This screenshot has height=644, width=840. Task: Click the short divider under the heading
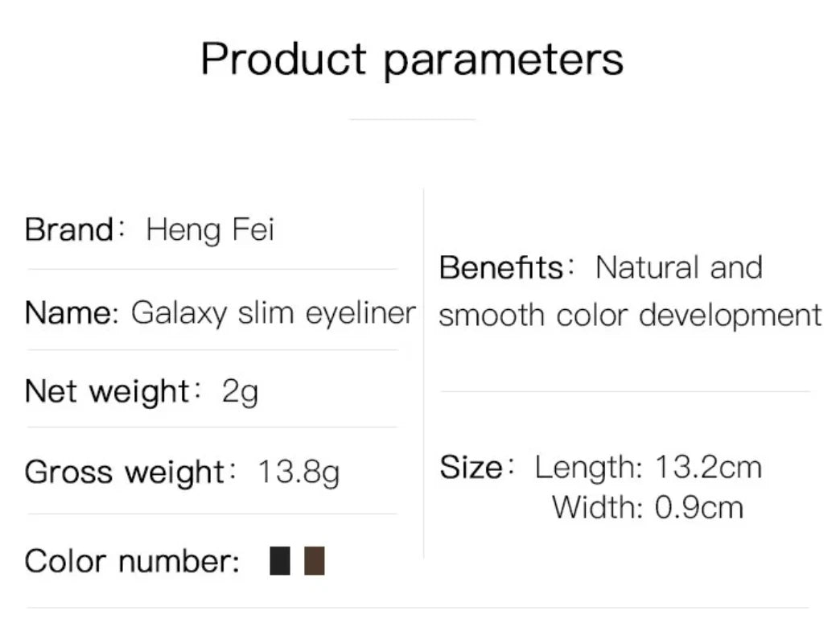click(412, 119)
